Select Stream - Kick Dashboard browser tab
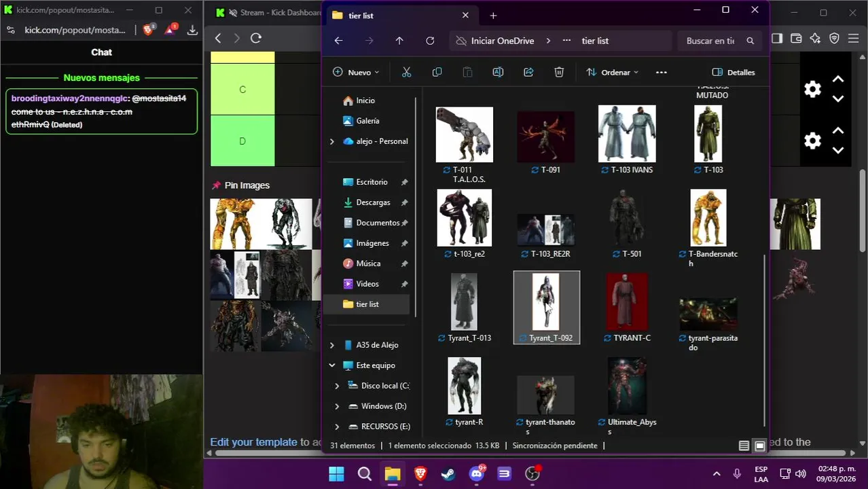This screenshot has width=868, height=489. pyautogui.click(x=267, y=12)
